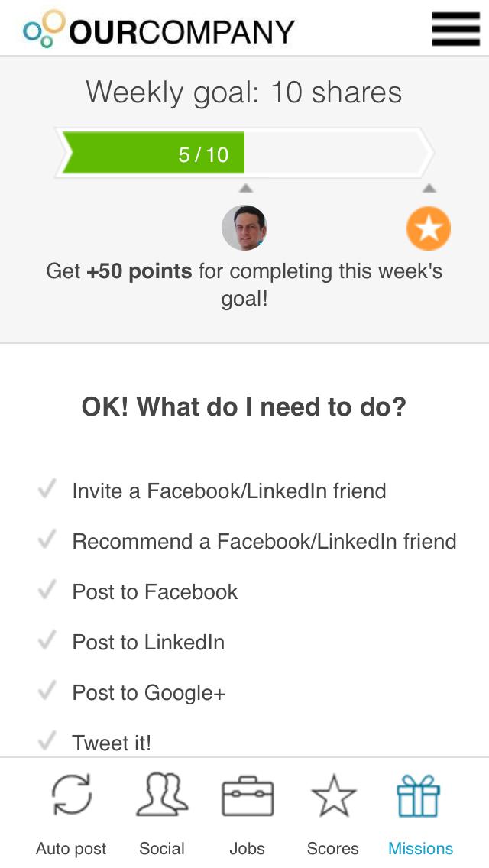Switch to the Auto post tab label
This screenshot has height=868, width=489.
click(x=71, y=848)
